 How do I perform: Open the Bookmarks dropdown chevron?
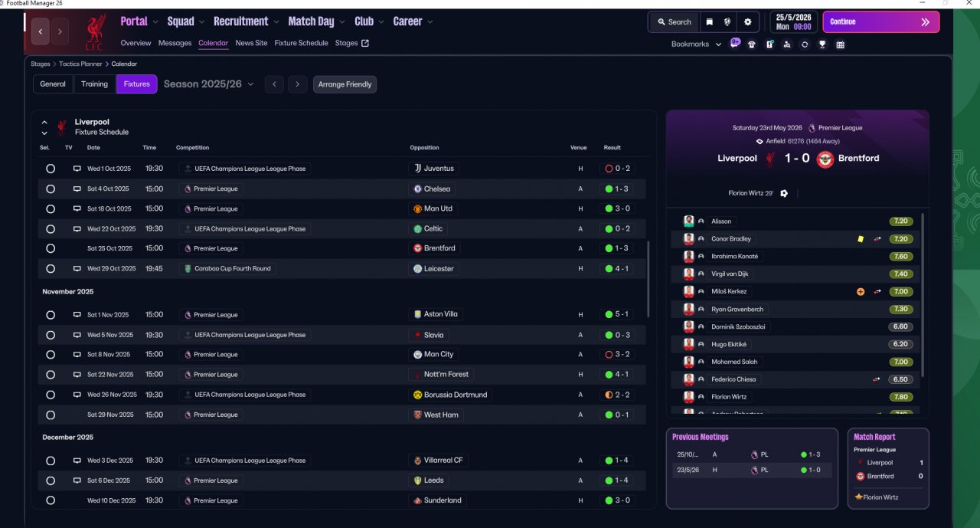[x=718, y=44]
